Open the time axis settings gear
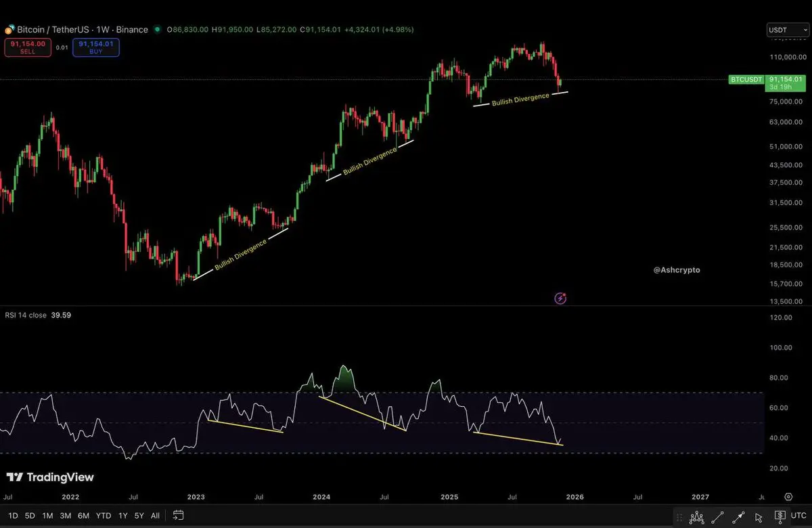This screenshot has height=528, width=812. coord(788,497)
